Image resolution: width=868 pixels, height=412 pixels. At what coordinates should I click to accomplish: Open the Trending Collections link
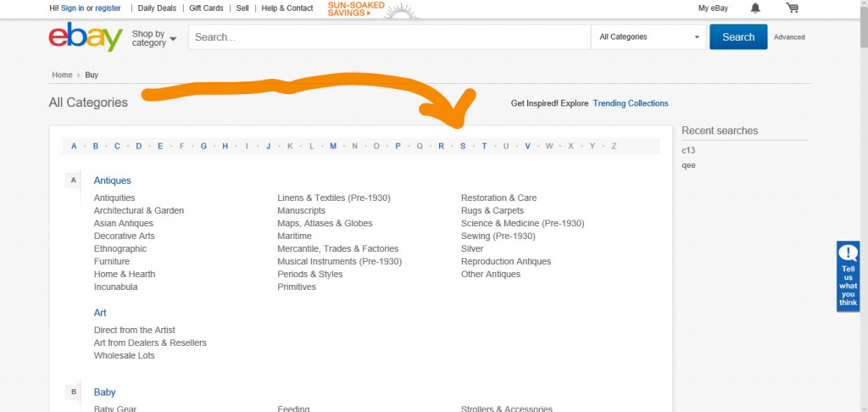[x=631, y=103]
